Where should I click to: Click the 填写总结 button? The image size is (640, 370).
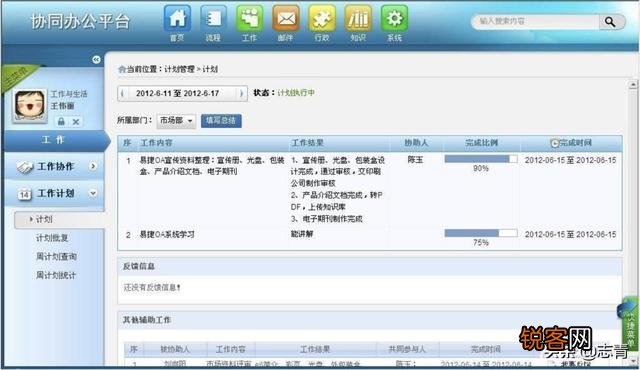pyautogui.click(x=221, y=121)
